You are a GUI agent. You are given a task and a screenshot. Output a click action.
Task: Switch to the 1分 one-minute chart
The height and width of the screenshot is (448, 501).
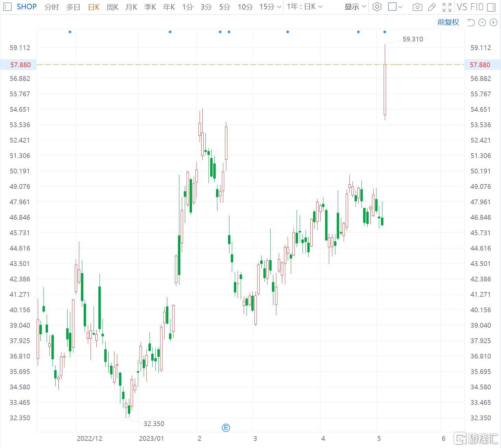[x=188, y=7]
